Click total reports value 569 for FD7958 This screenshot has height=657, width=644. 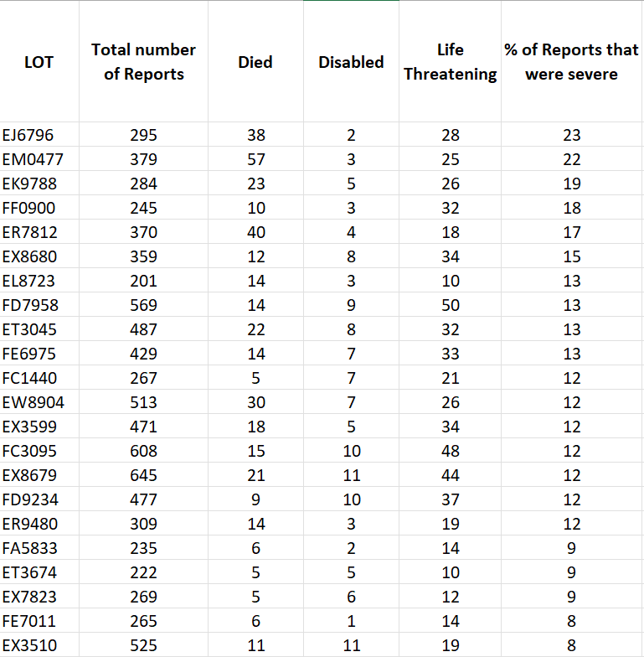point(144,305)
